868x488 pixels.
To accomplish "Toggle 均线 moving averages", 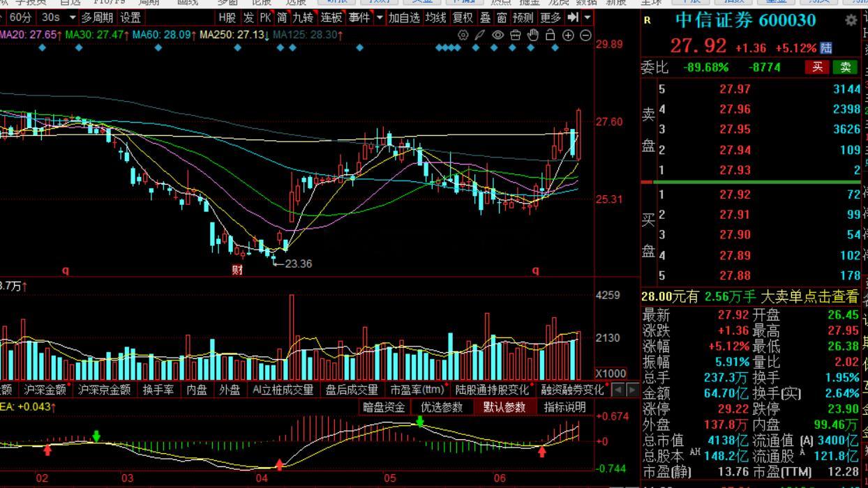I will tap(436, 17).
